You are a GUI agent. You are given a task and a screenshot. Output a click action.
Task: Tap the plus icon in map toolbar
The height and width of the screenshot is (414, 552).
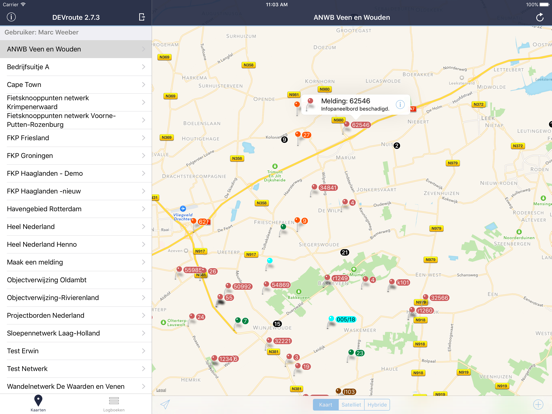coord(538,404)
